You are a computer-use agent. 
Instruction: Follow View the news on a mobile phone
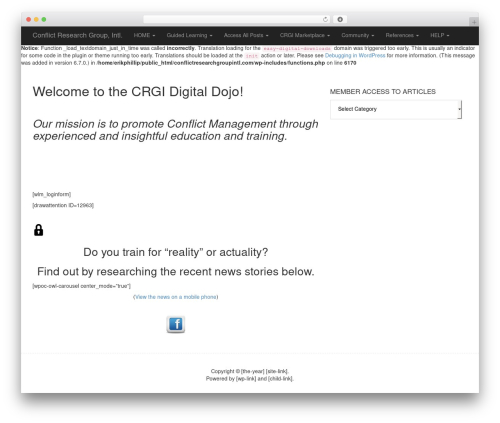[x=176, y=297]
